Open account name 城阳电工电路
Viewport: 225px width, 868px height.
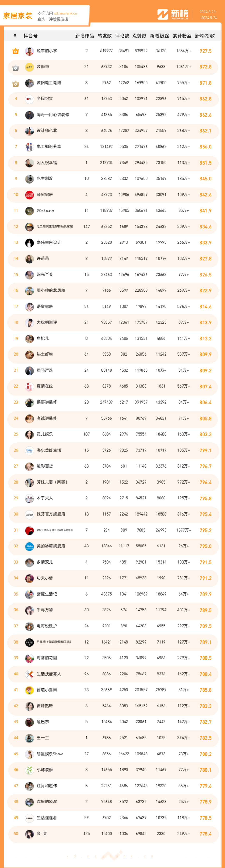(49, 83)
